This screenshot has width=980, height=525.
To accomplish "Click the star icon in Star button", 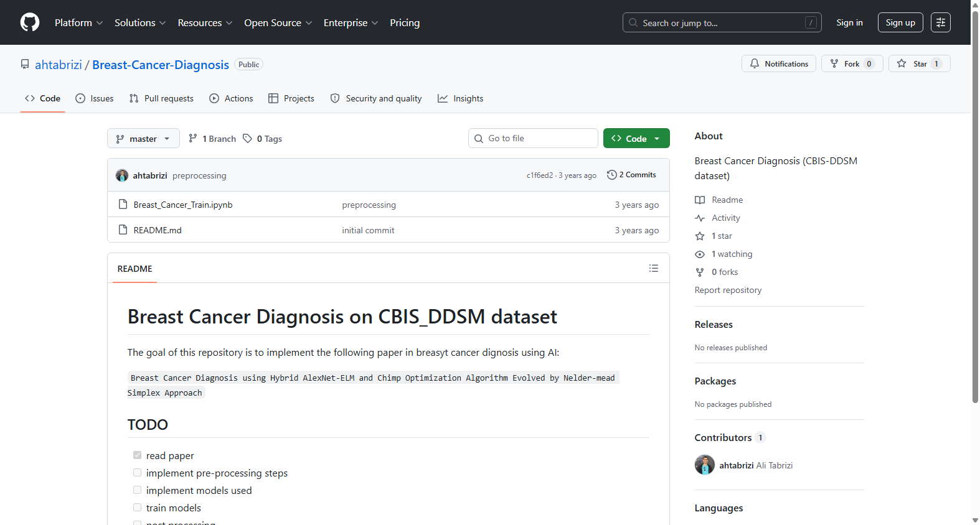I will point(902,63).
